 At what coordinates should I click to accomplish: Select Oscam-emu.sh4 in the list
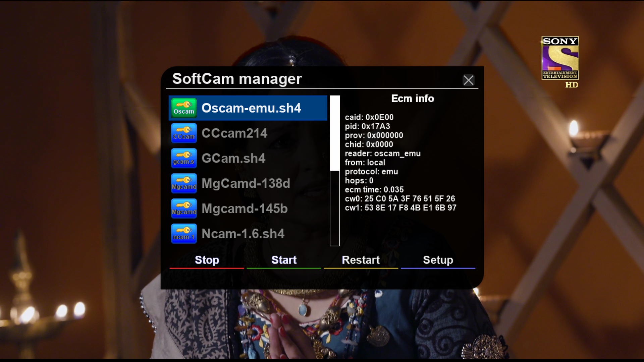251,108
